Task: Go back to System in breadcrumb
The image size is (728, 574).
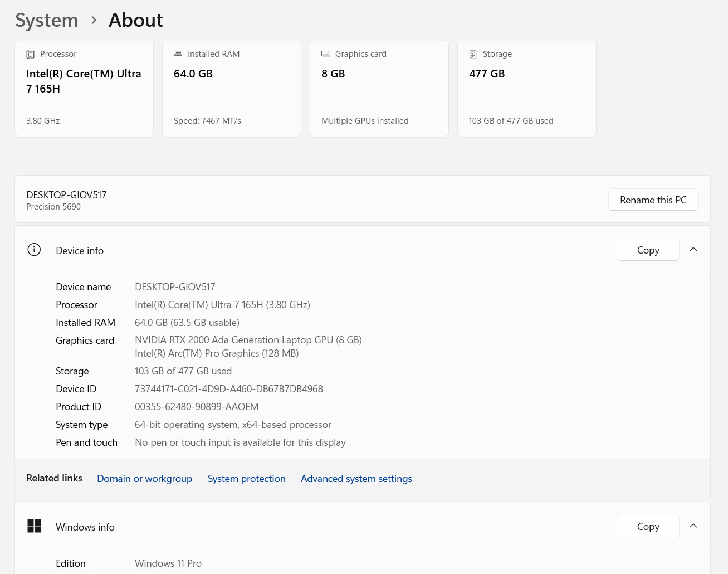Action: click(47, 20)
